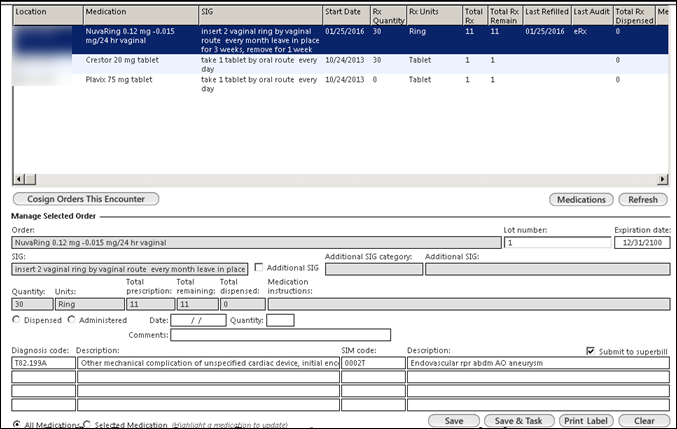Click the Lot number field
677x429 pixels.
[557, 243]
